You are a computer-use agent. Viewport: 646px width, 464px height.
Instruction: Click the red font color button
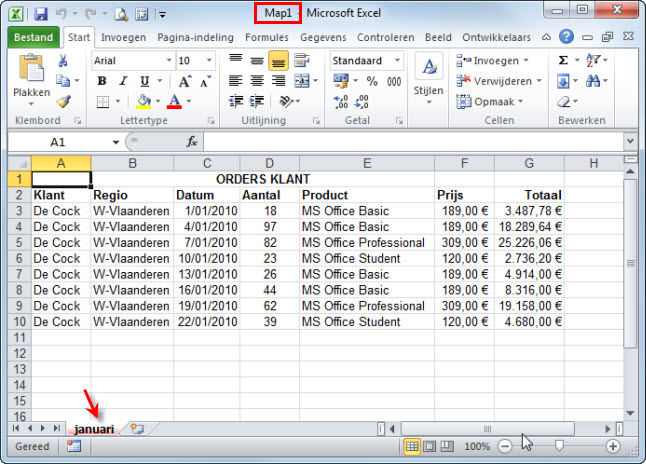tap(174, 101)
